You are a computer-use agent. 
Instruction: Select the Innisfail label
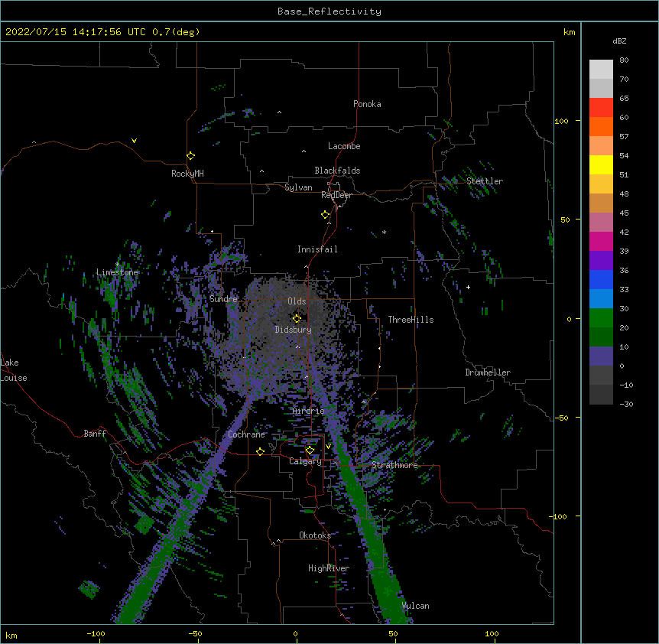pyautogui.click(x=317, y=249)
